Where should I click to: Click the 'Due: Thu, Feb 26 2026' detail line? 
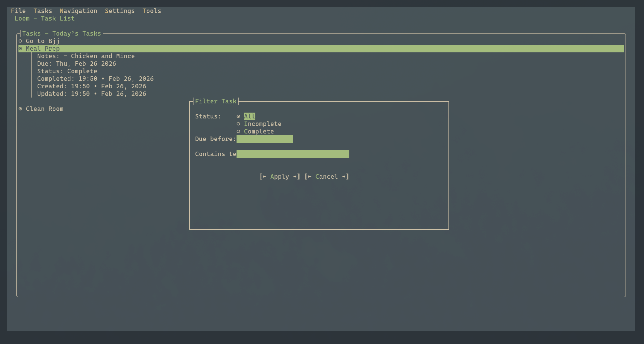pyautogui.click(x=77, y=63)
